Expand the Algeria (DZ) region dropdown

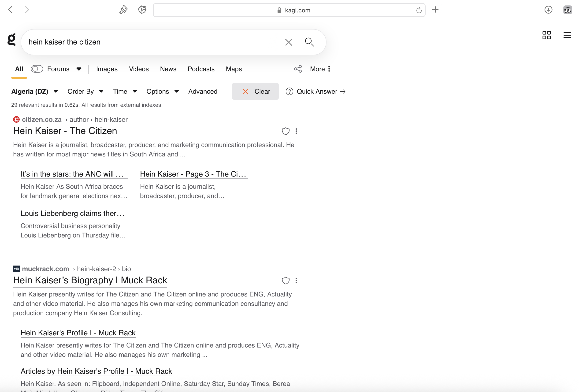click(35, 91)
